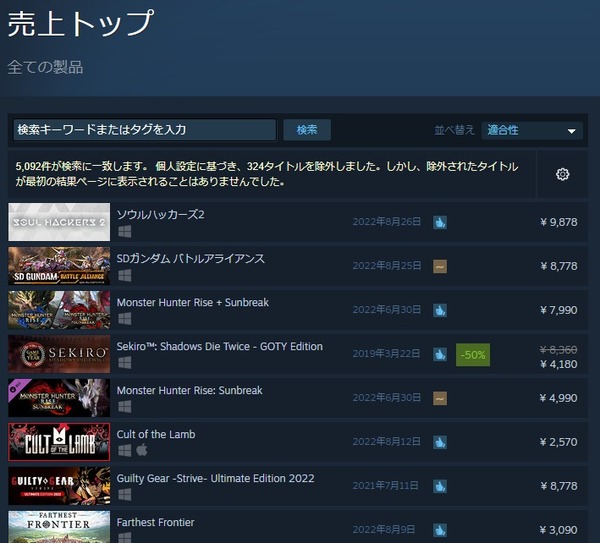600x543 pixels.
Task: Click release date 2019年3月22日
Action: [386, 354]
